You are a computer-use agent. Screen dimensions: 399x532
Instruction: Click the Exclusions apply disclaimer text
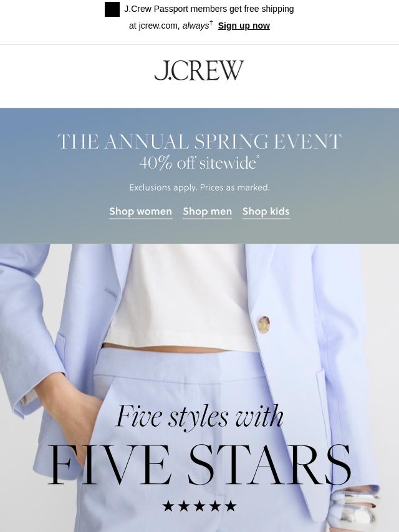[x=199, y=188]
